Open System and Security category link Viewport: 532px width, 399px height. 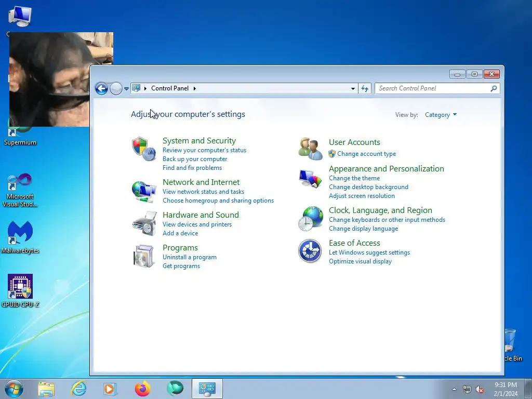pyautogui.click(x=199, y=140)
